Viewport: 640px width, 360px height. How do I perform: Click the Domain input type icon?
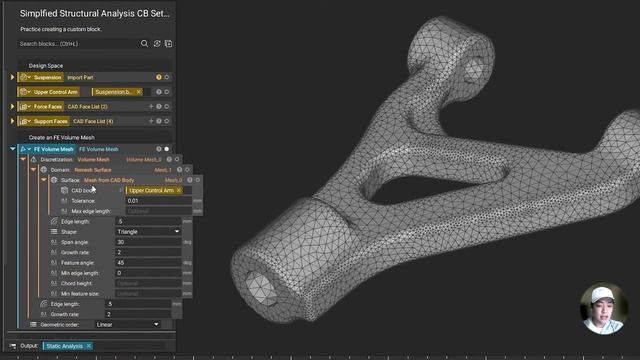click(44, 169)
